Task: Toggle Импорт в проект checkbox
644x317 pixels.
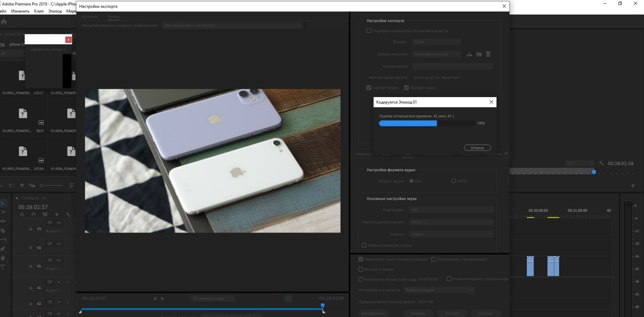Action: pos(361,269)
